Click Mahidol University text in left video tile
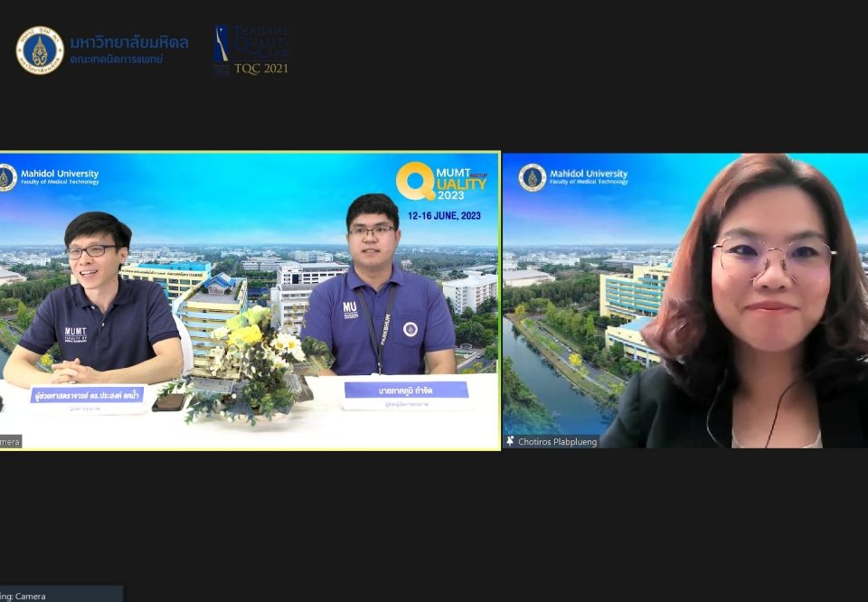Viewport: 868px width, 602px height. tap(60, 174)
